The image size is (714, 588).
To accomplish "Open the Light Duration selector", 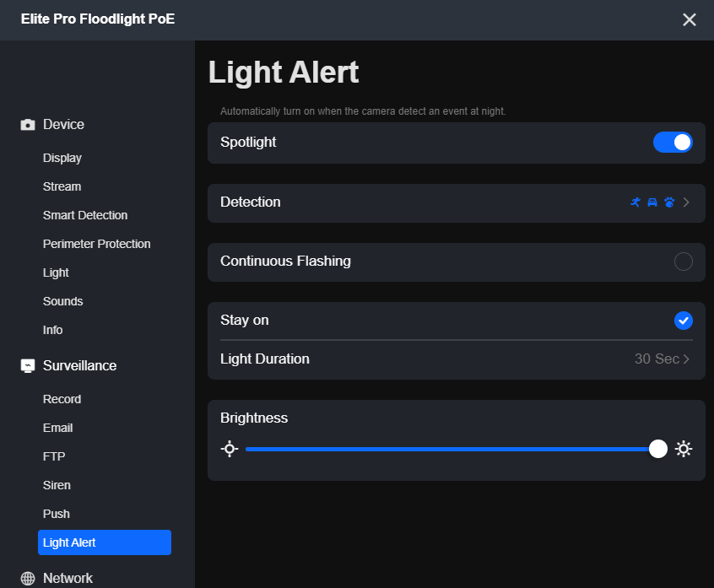I will click(x=663, y=359).
